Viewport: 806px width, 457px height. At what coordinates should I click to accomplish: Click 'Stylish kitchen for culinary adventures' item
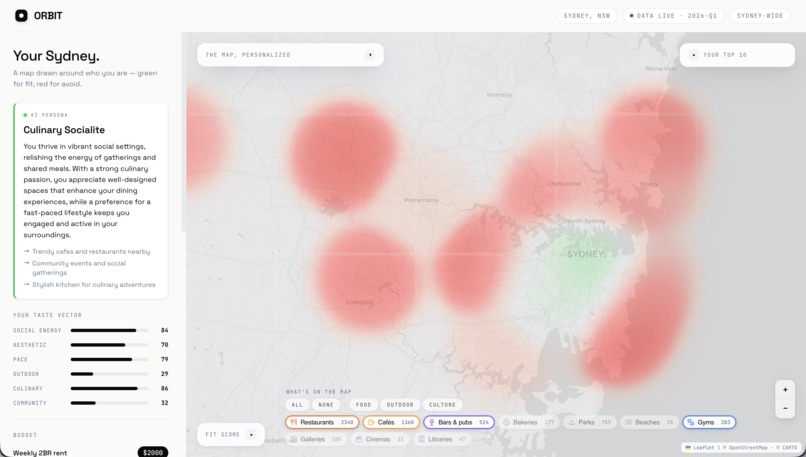94,285
